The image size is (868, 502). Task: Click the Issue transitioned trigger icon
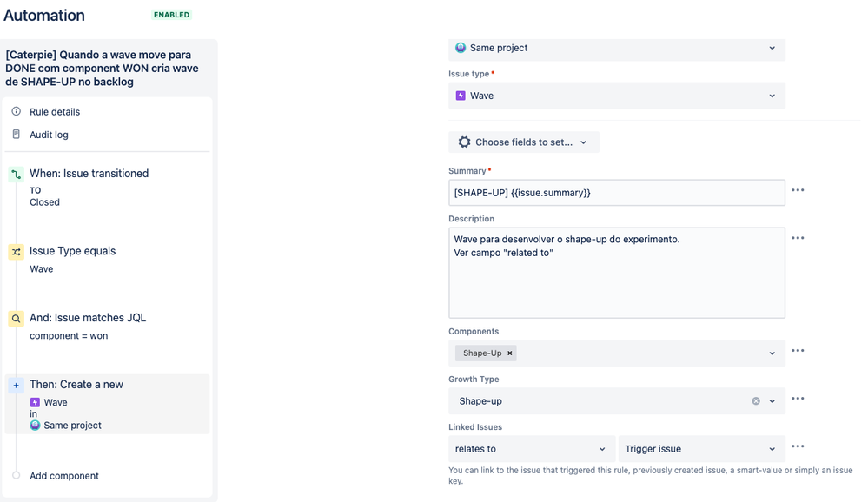(16, 175)
